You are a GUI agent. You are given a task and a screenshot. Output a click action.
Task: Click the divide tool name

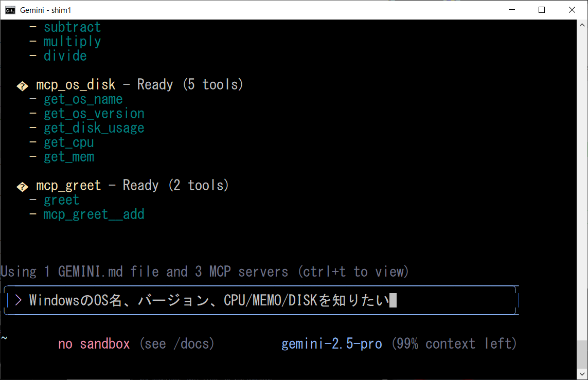pos(65,56)
